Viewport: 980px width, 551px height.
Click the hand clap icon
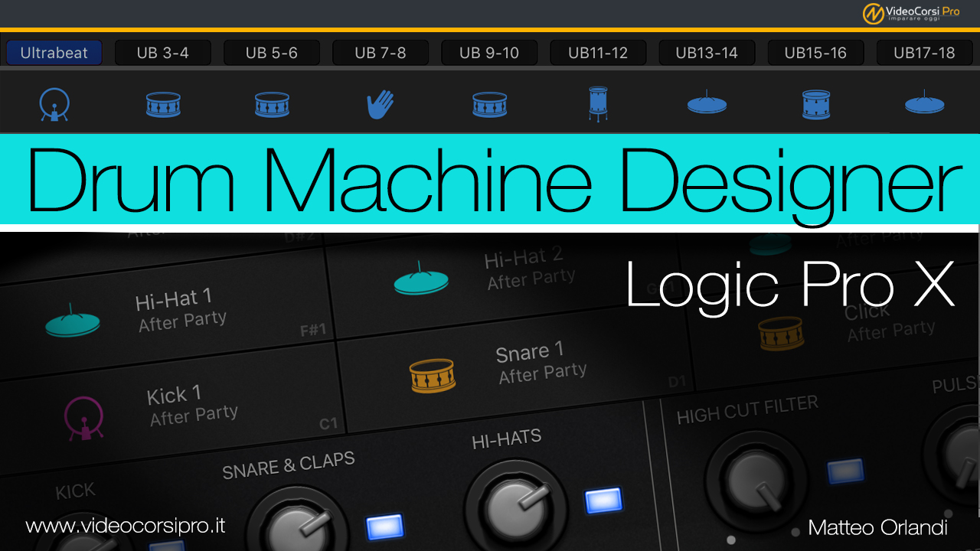pos(380,105)
